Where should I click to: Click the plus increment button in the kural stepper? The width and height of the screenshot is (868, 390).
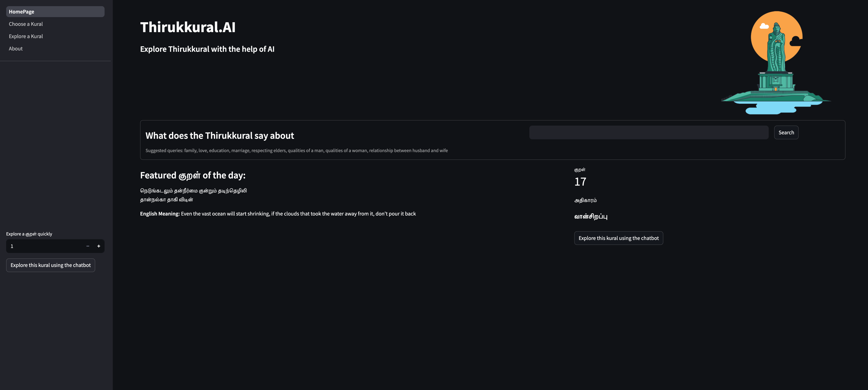tap(99, 246)
